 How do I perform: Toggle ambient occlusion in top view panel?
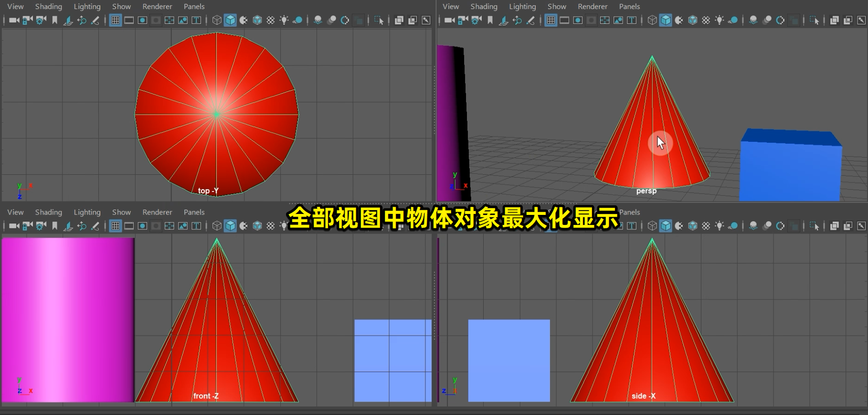pos(318,20)
